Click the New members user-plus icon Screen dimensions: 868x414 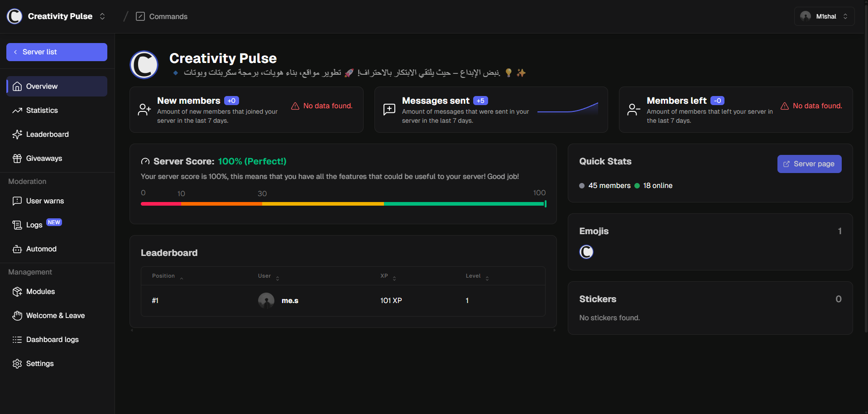[144, 110]
